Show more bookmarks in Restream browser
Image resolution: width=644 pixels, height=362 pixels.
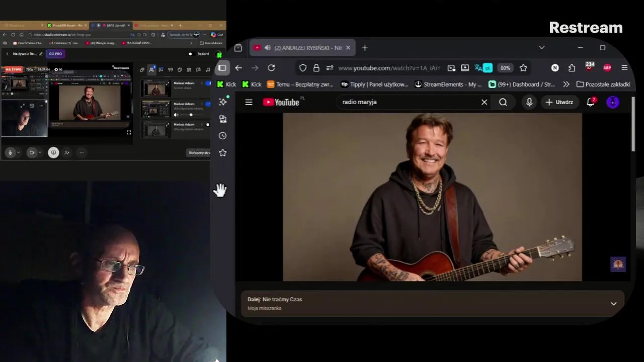pyautogui.click(x=191, y=43)
